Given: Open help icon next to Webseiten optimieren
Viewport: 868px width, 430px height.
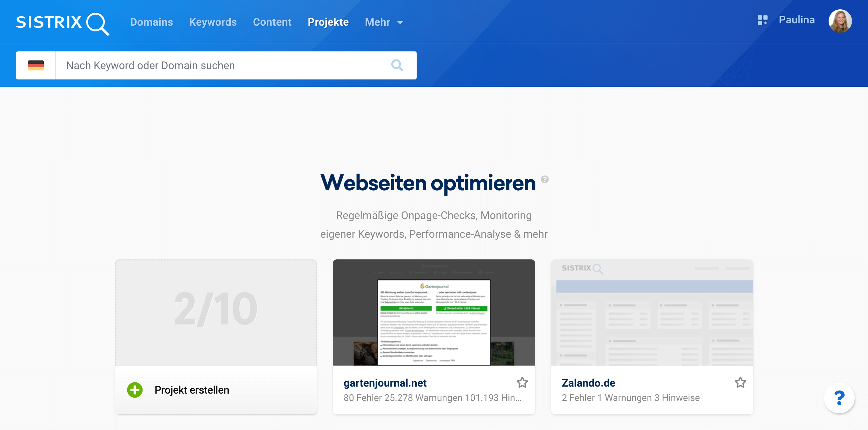Looking at the screenshot, I should [x=545, y=179].
